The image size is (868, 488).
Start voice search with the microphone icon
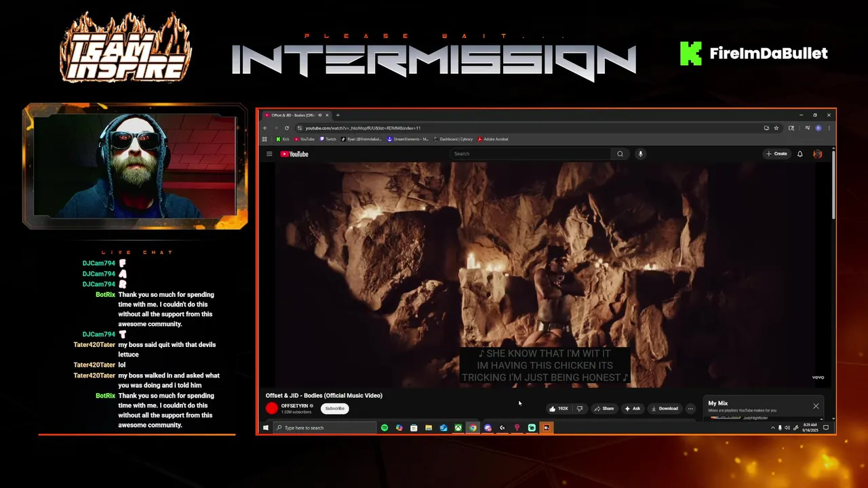(640, 154)
